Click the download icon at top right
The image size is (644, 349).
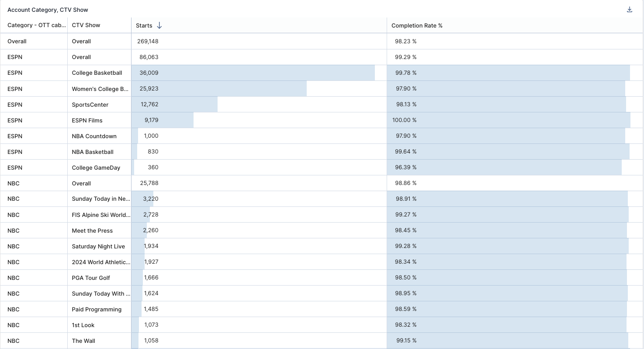pyautogui.click(x=629, y=9)
